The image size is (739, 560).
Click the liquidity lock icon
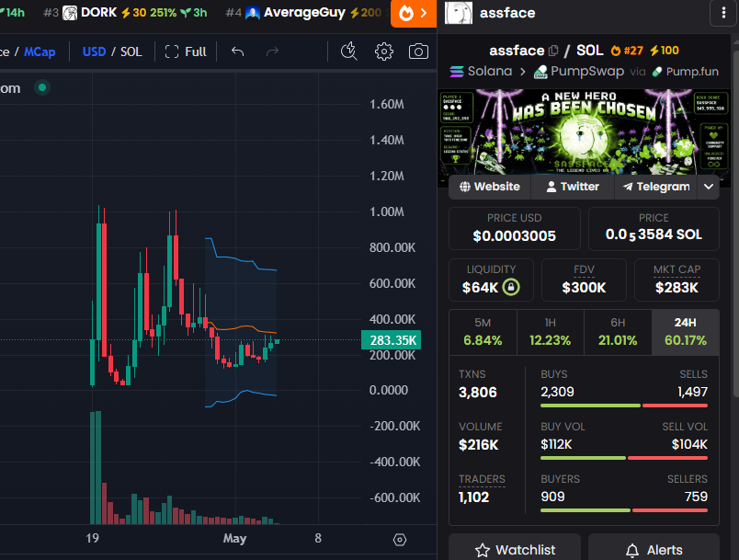click(x=511, y=287)
